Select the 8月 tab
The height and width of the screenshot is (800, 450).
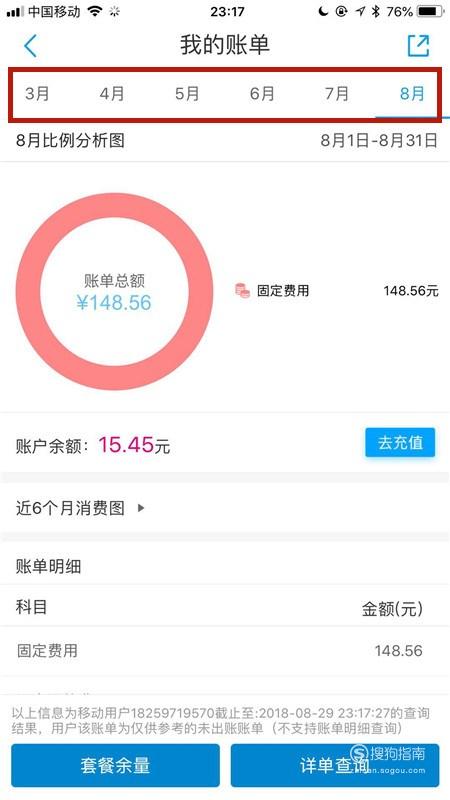(412, 94)
